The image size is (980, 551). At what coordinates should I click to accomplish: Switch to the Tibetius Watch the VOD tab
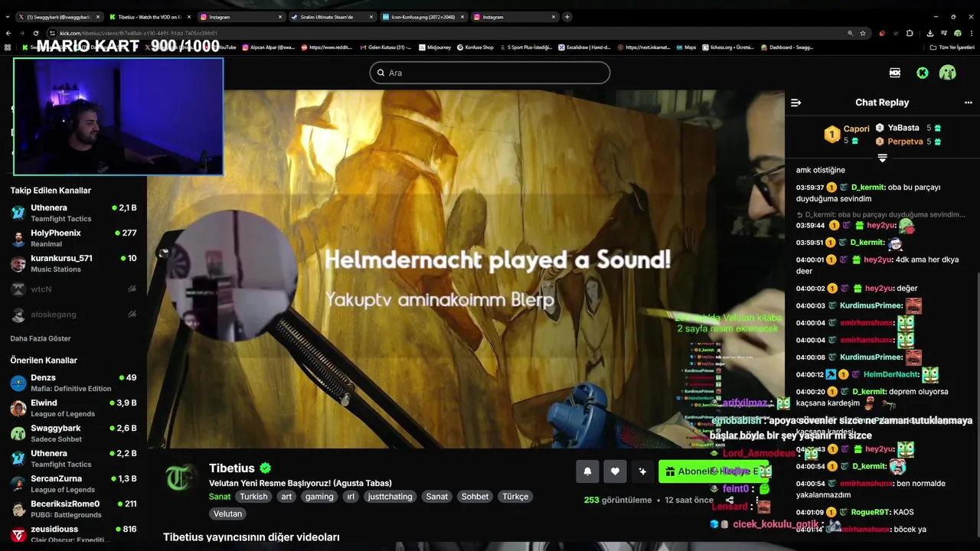pyautogui.click(x=149, y=17)
